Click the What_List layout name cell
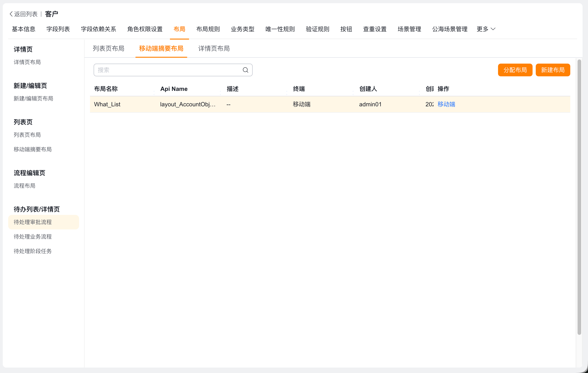The height and width of the screenshot is (373, 588). (107, 104)
